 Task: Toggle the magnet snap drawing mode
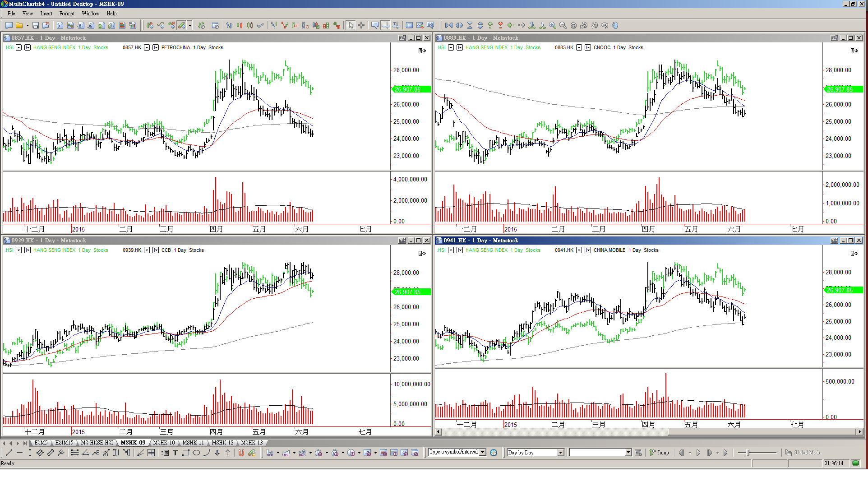pyautogui.click(x=241, y=453)
